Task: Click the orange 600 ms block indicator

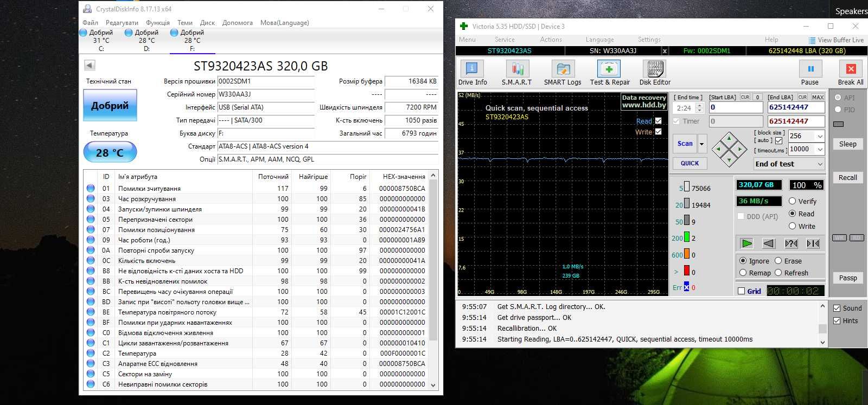Action: tap(687, 254)
